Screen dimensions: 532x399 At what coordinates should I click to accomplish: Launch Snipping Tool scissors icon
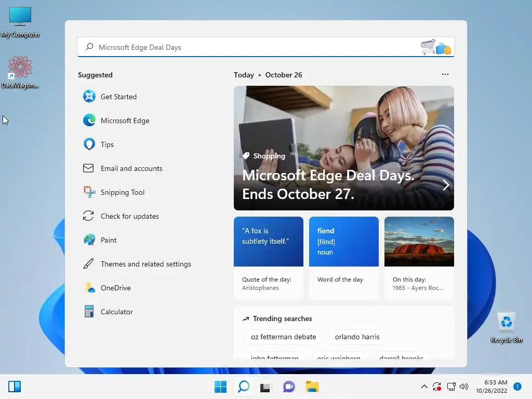click(x=89, y=192)
